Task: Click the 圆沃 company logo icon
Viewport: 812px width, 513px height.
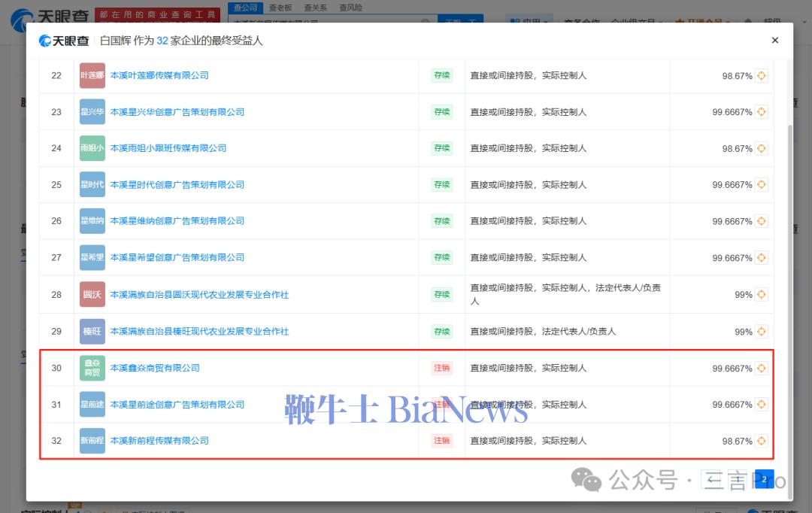Action: 92,295
